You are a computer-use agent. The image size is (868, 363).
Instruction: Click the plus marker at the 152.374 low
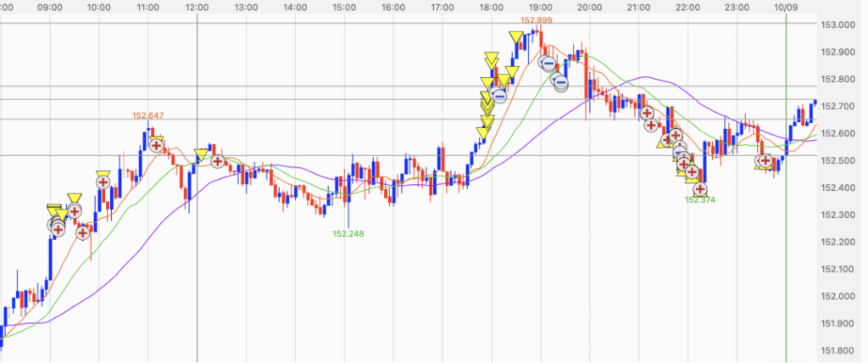pos(701,190)
